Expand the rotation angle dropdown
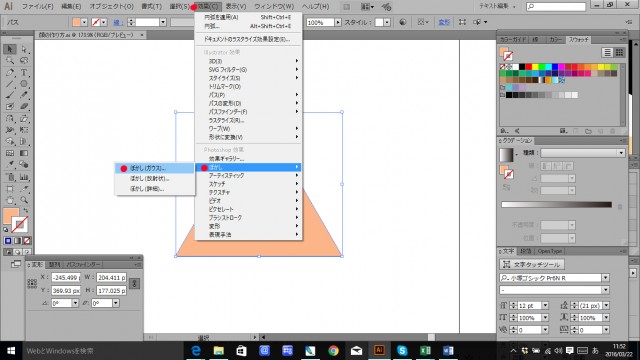The image size is (640, 360). pyautogui.click(x=75, y=303)
